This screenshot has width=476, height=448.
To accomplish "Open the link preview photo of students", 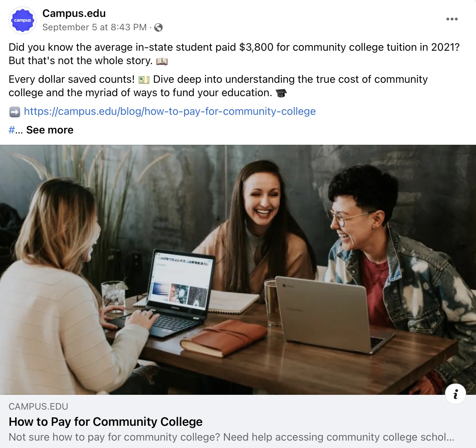I will (238, 270).
